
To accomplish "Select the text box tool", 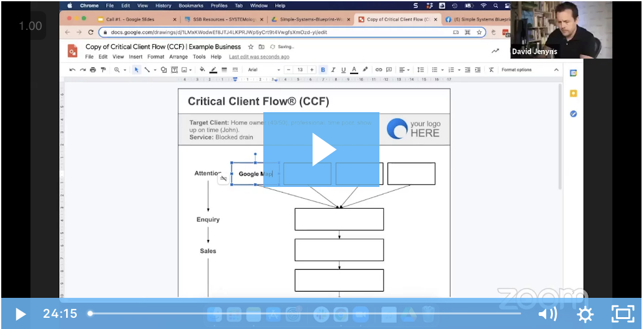I will pyautogui.click(x=174, y=70).
